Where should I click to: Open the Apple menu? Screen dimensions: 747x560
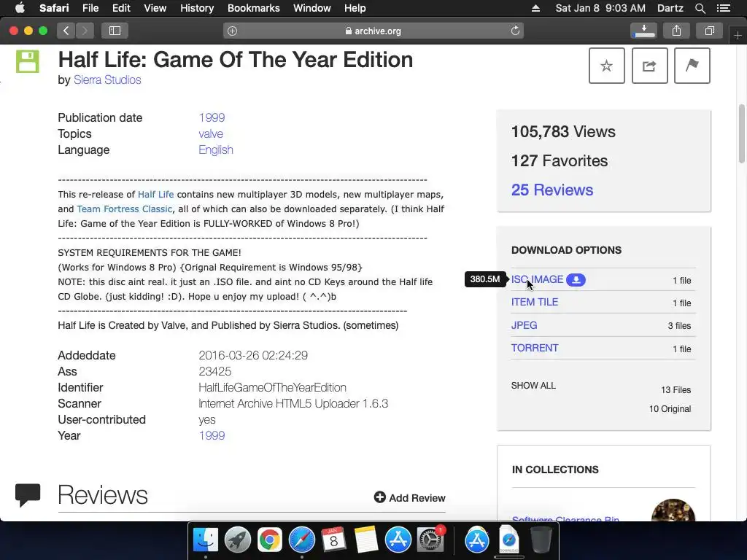[x=20, y=8]
